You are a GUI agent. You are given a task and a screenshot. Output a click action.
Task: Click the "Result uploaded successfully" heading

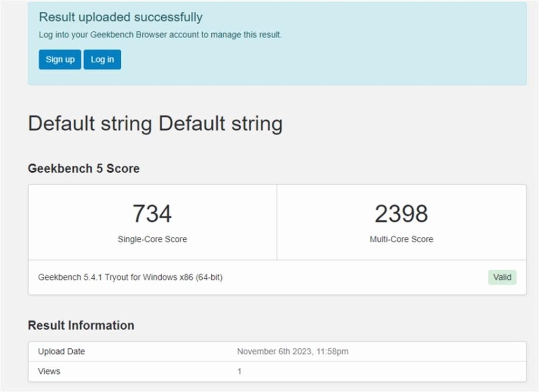coord(121,17)
